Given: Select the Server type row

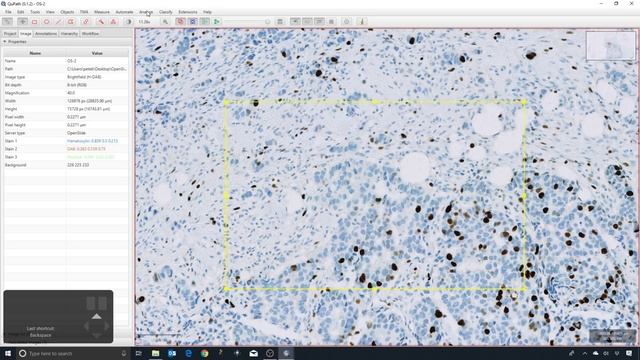Looking at the screenshot, I should tap(66, 133).
